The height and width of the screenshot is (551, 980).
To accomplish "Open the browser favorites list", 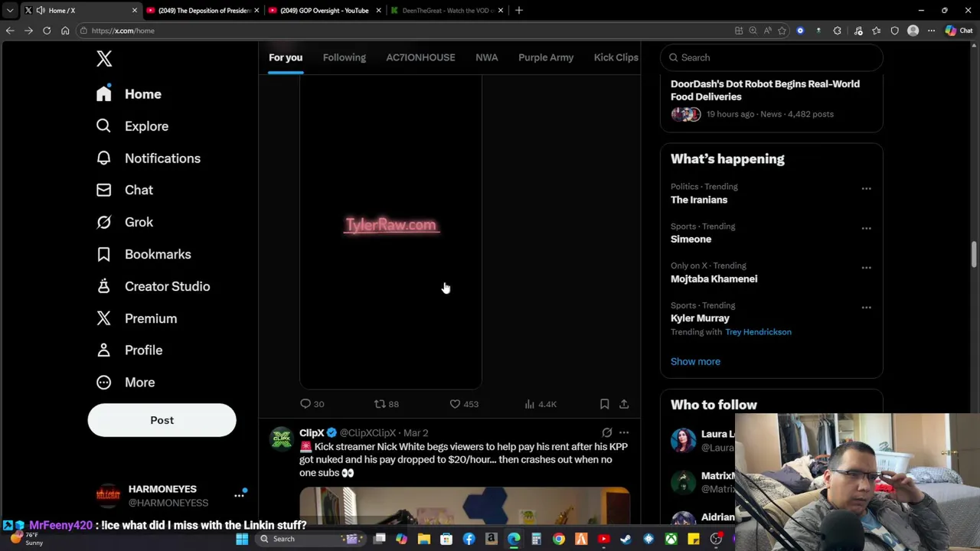I will tap(876, 31).
